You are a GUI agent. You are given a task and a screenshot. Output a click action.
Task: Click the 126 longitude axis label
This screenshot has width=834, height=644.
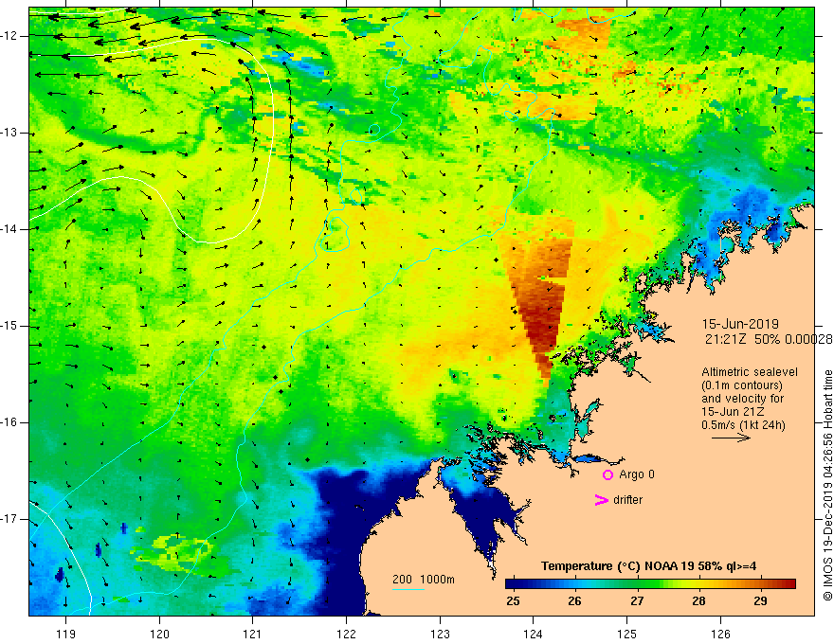coord(720,634)
